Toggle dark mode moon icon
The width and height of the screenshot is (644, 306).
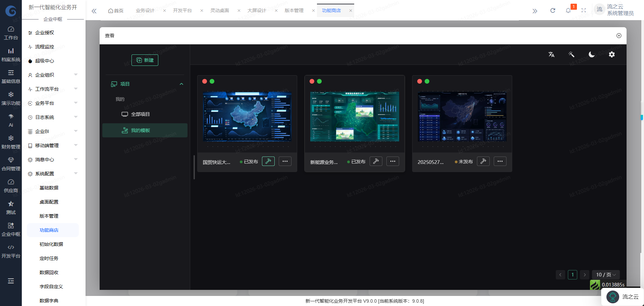click(591, 54)
